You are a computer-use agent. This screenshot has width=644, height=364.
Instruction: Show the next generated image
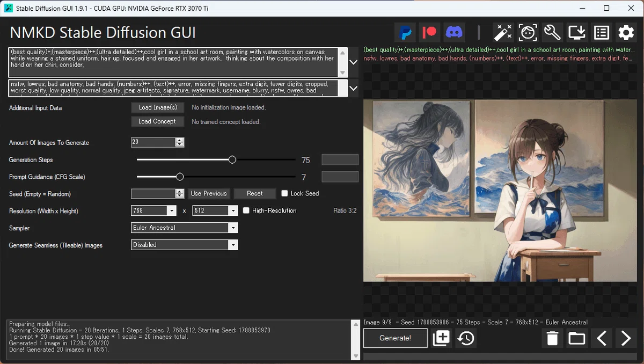point(626,338)
